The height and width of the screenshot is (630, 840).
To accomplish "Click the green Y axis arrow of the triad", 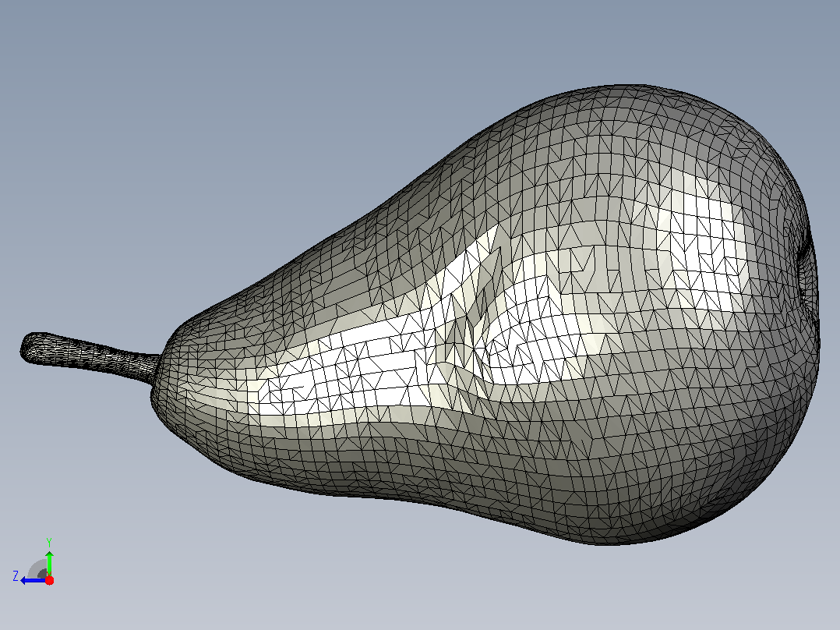I will click(x=49, y=563).
